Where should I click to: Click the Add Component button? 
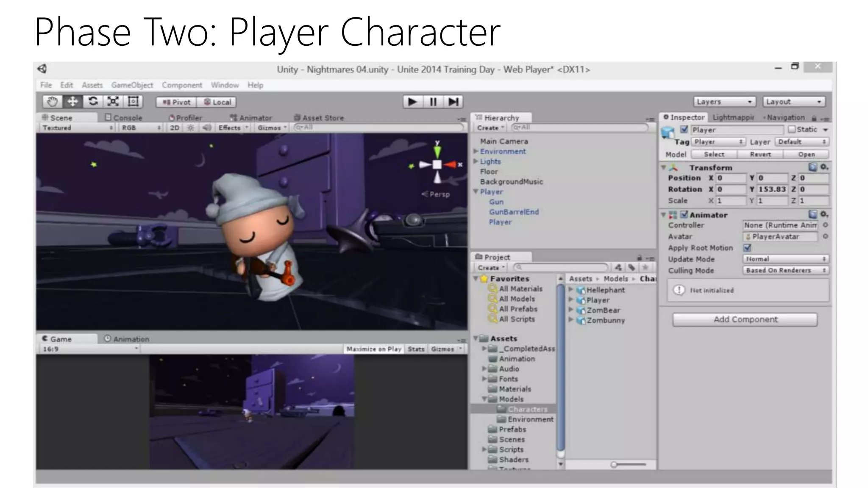(745, 319)
